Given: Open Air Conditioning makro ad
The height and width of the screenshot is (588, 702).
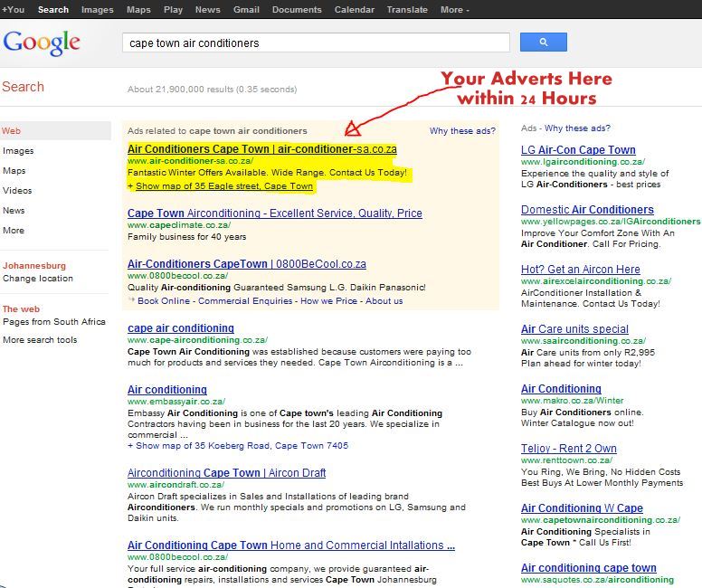Looking at the screenshot, I should coord(561,389).
